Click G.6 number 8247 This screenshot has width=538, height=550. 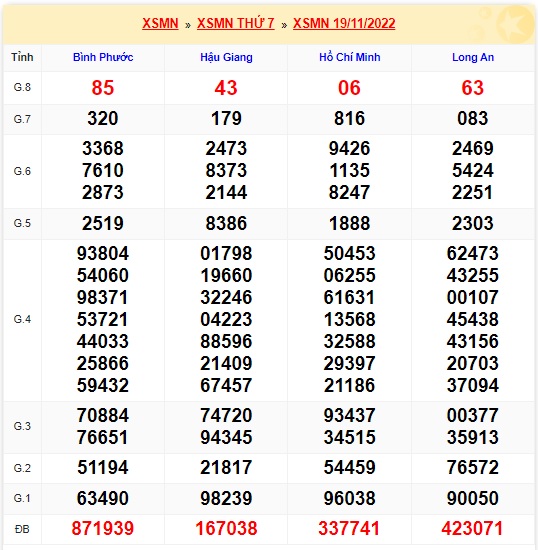point(349,193)
